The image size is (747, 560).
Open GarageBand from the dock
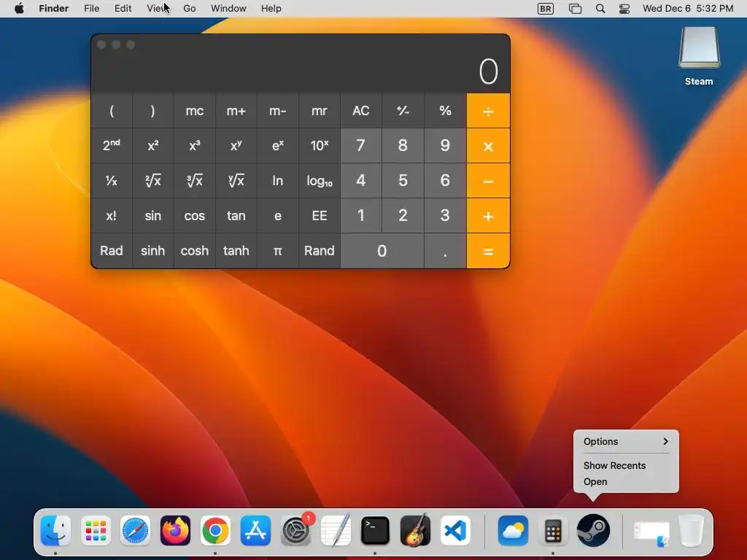click(415, 531)
